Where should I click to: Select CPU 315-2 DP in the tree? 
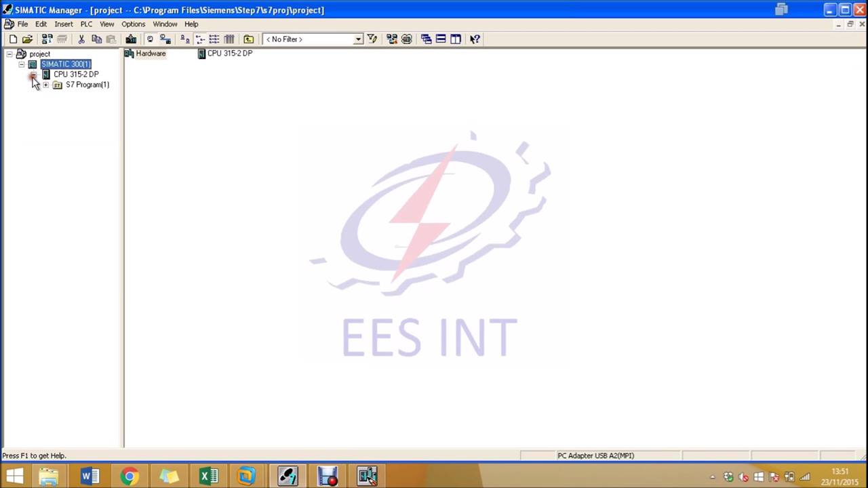pyautogui.click(x=76, y=75)
